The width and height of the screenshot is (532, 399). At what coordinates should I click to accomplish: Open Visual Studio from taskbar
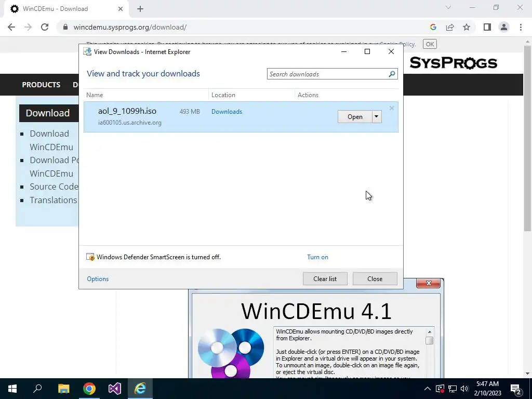click(x=115, y=389)
